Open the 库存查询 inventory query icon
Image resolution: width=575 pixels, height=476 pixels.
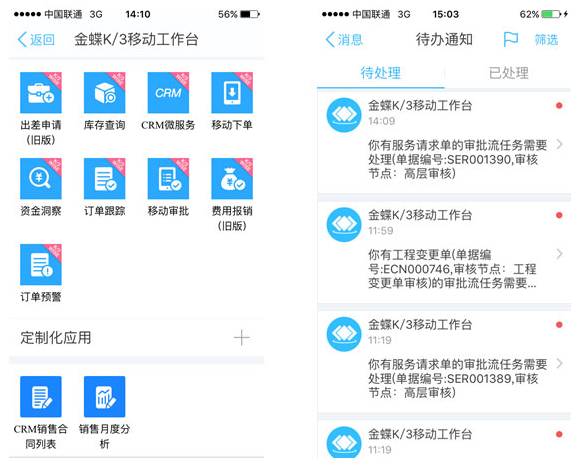pyautogui.click(x=105, y=93)
